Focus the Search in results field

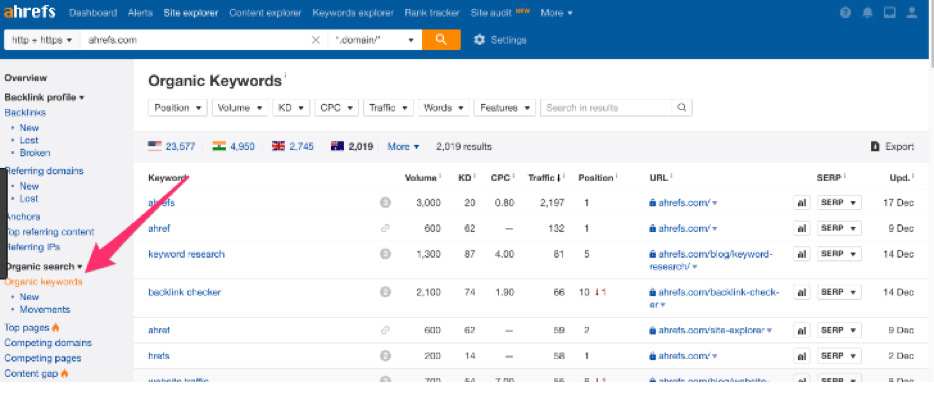606,108
